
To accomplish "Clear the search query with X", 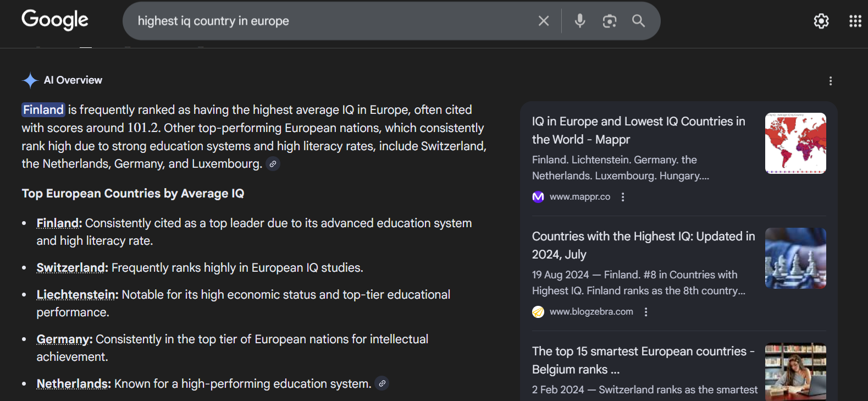I will 543,21.
